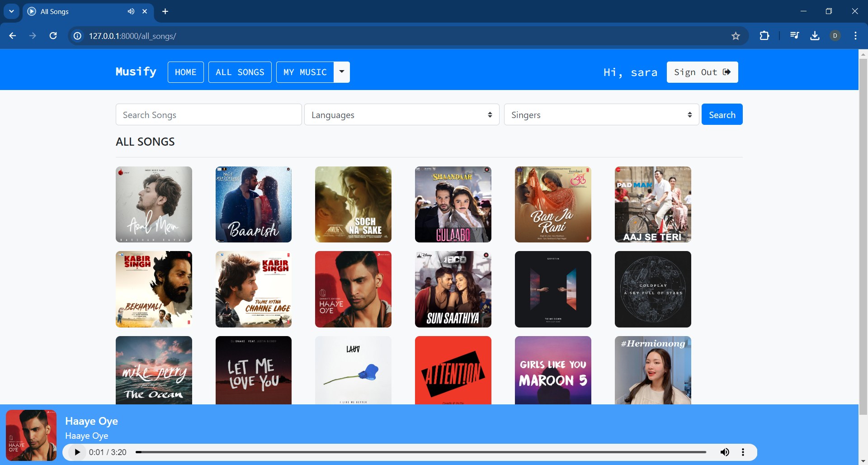Open the Tie Me Down cover

(x=553, y=289)
